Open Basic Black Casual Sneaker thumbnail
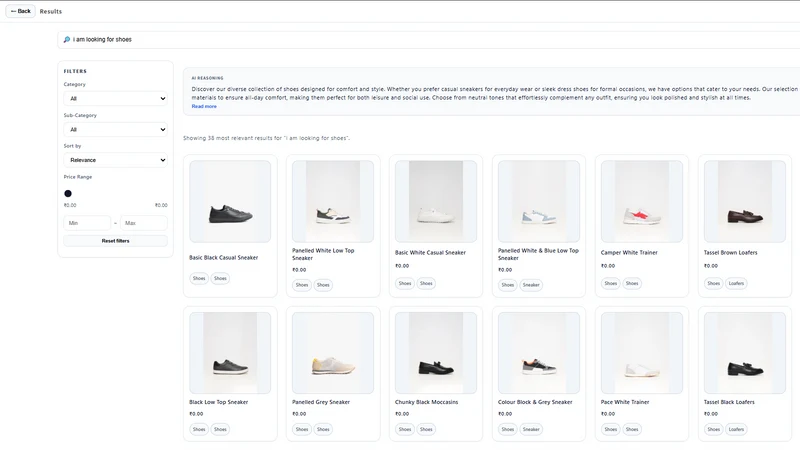This screenshot has height=450, width=800. coord(230,202)
